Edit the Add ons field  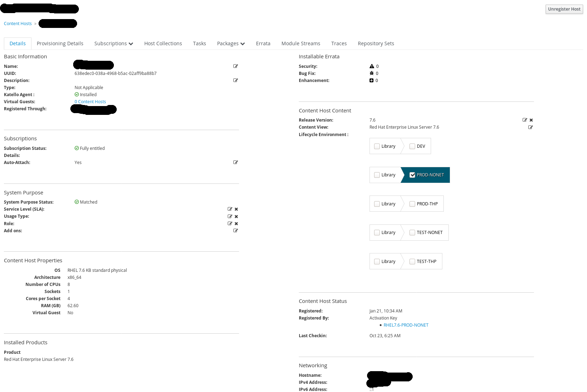[236, 230]
